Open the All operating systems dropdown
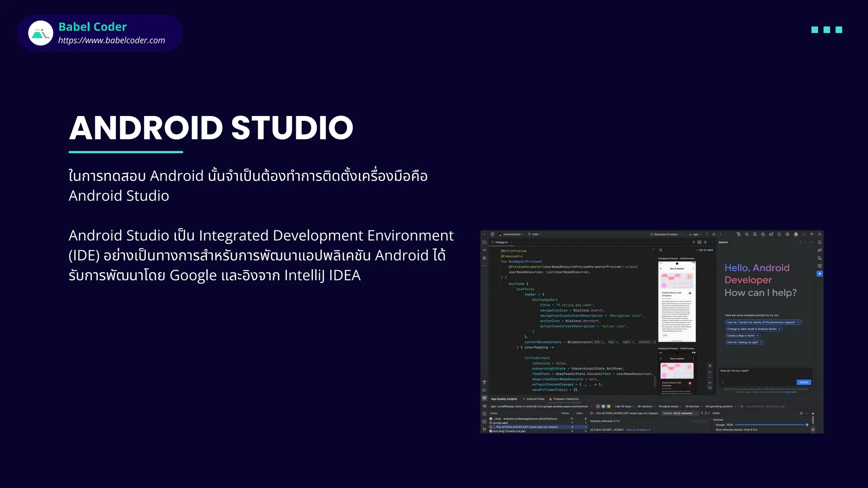 coord(721,406)
